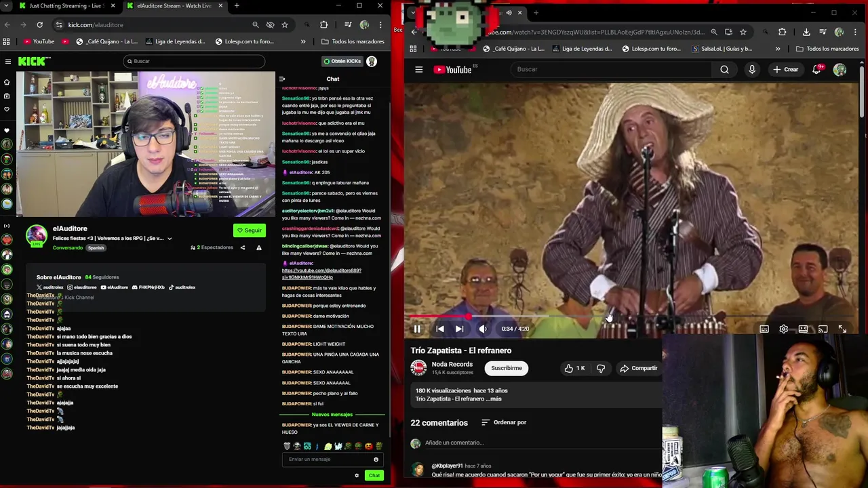
Task: Open Chrome three-dot menu in Kick window
Action: pyautogui.click(x=380, y=24)
